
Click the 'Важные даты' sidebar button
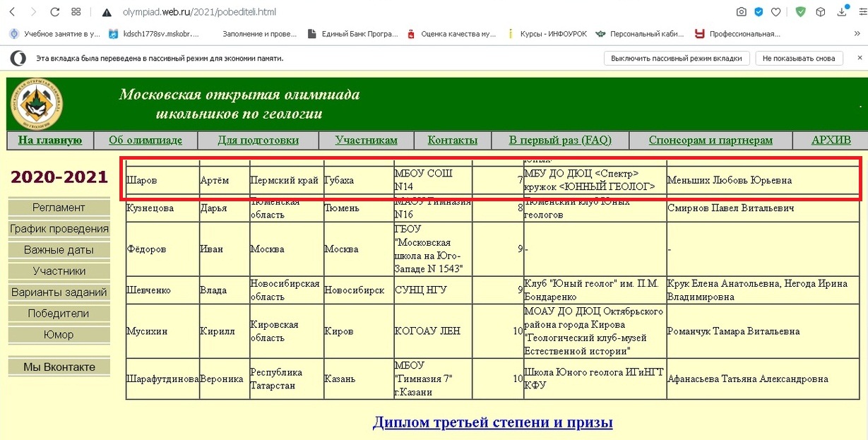pyautogui.click(x=59, y=250)
